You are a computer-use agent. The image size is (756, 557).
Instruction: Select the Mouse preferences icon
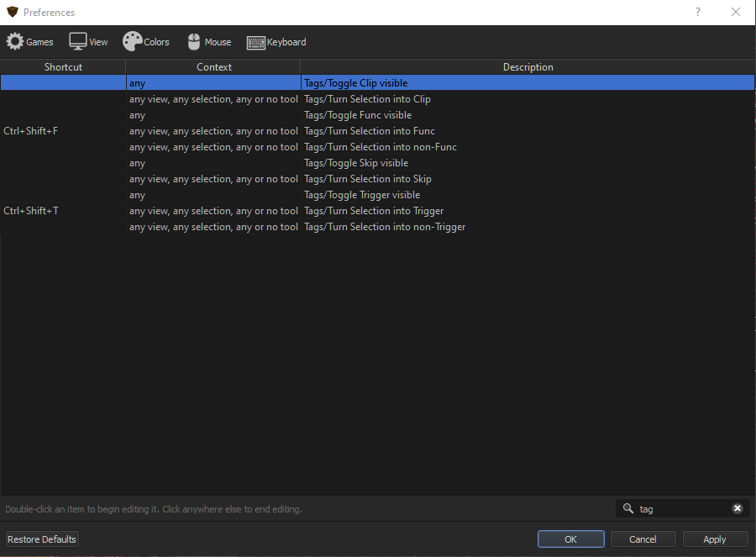[x=208, y=42]
